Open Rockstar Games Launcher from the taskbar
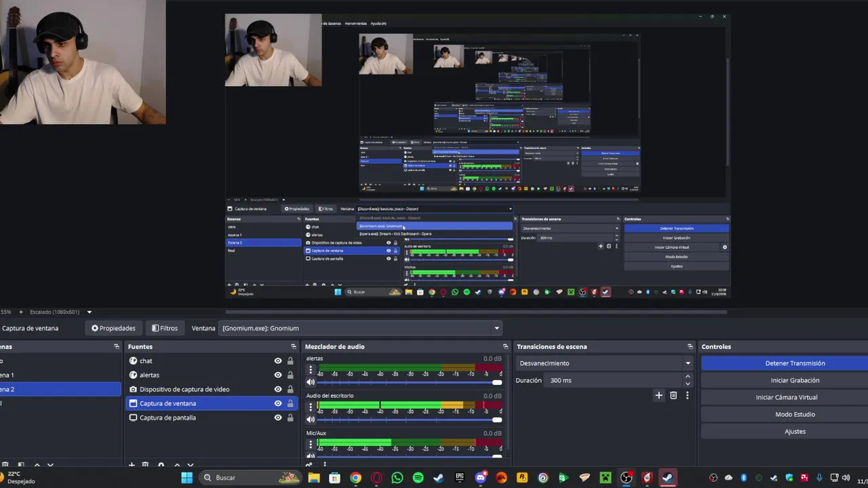The height and width of the screenshot is (488, 868). click(x=522, y=478)
